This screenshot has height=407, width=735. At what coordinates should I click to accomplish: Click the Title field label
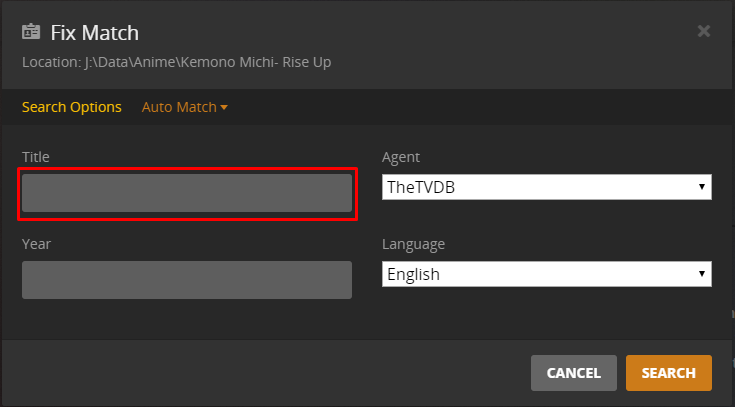[36, 157]
